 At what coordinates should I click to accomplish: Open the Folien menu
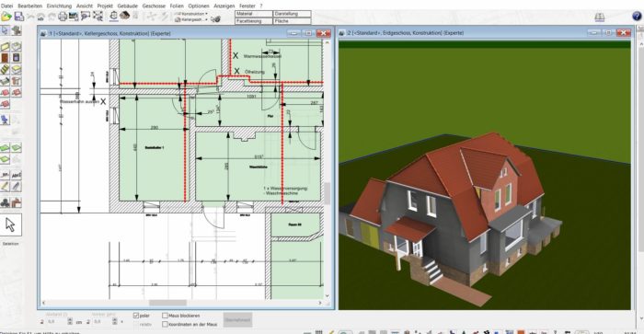[x=177, y=6]
